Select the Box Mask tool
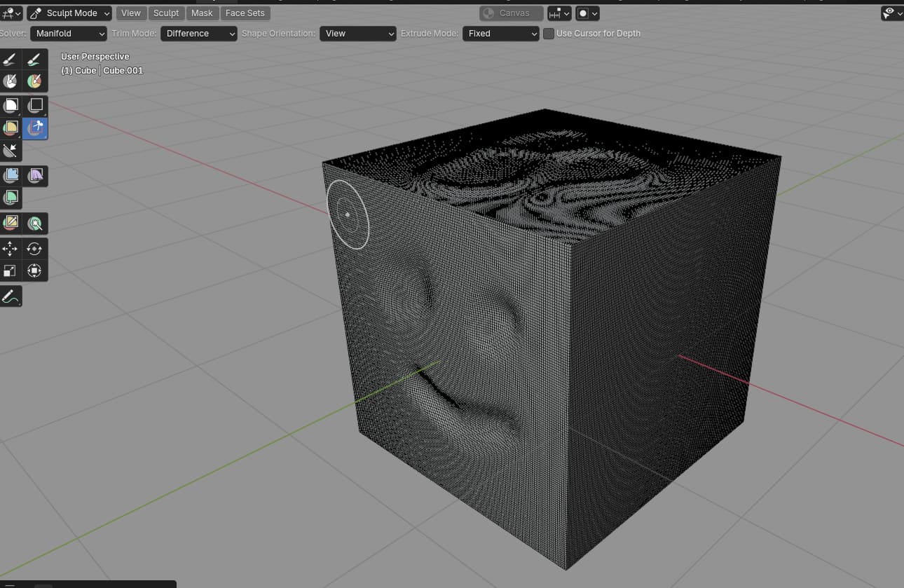The width and height of the screenshot is (904, 588). [11, 106]
